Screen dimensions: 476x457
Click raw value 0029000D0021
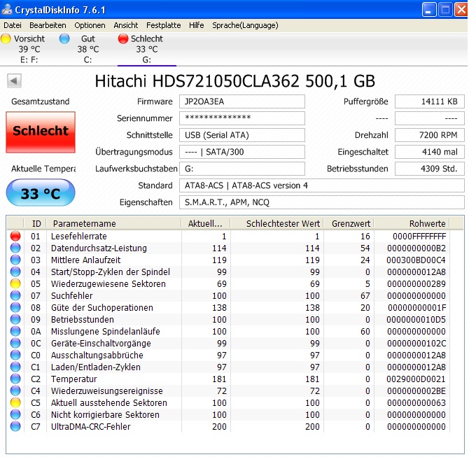416,379
